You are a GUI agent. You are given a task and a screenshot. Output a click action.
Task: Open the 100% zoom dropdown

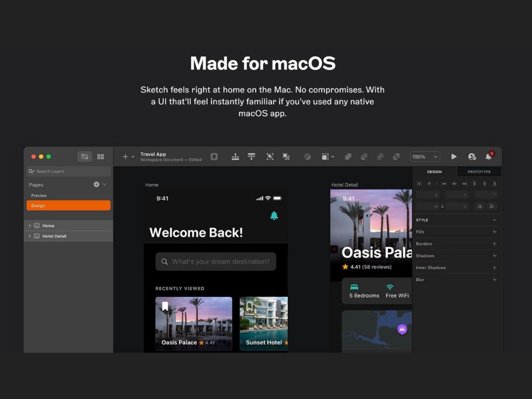tap(425, 157)
